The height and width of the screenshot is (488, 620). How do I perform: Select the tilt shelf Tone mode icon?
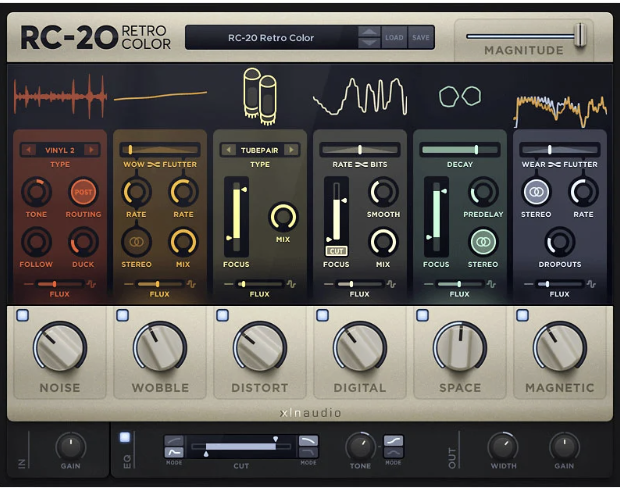393,441
